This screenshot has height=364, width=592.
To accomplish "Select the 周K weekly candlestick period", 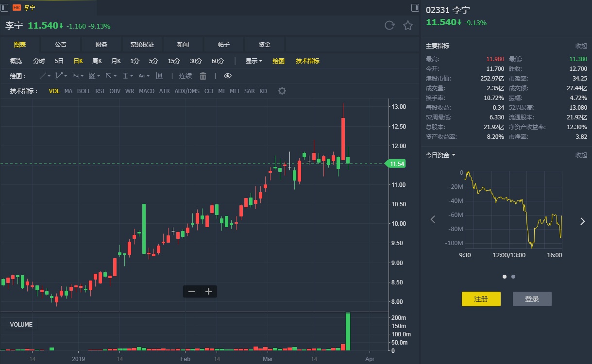I will 97,61.
